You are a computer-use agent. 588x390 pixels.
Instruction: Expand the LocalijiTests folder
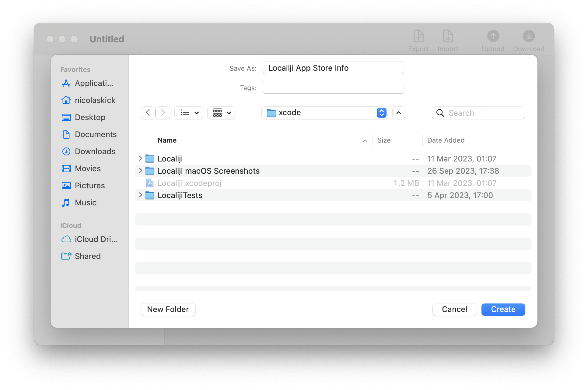click(140, 195)
